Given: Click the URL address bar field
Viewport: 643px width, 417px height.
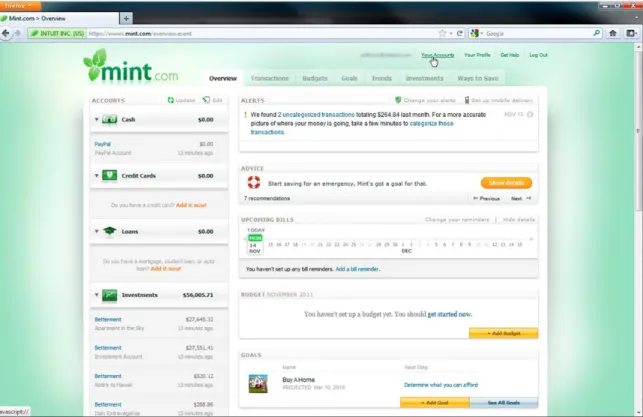Looking at the screenshot, I should pyautogui.click(x=262, y=34).
